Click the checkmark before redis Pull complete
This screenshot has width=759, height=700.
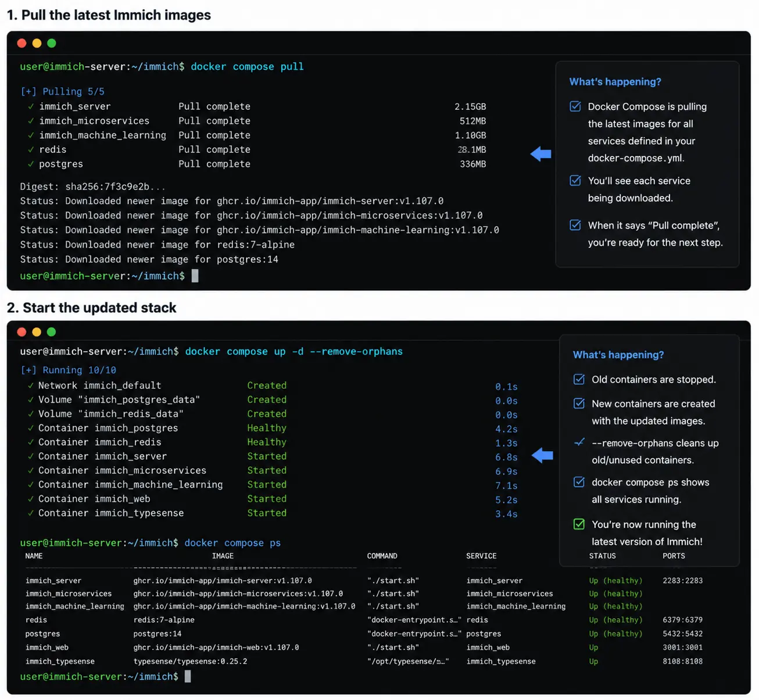pyautogui.click(x=31, y=150)
